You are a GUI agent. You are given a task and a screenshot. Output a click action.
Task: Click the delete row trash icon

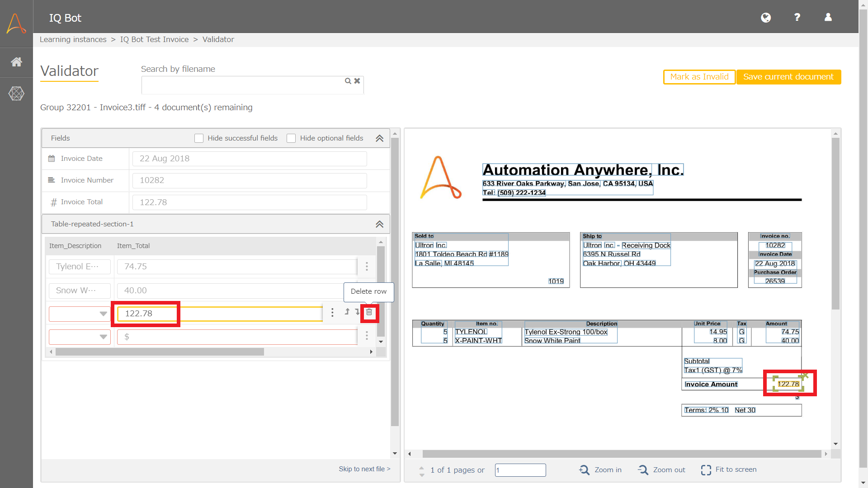click(x=369, y=312)
